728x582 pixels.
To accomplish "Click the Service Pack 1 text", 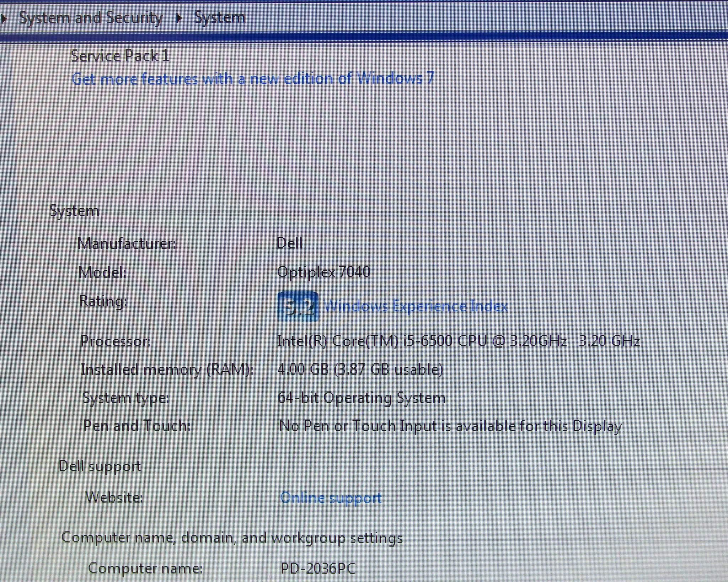I will coord(120,56).
